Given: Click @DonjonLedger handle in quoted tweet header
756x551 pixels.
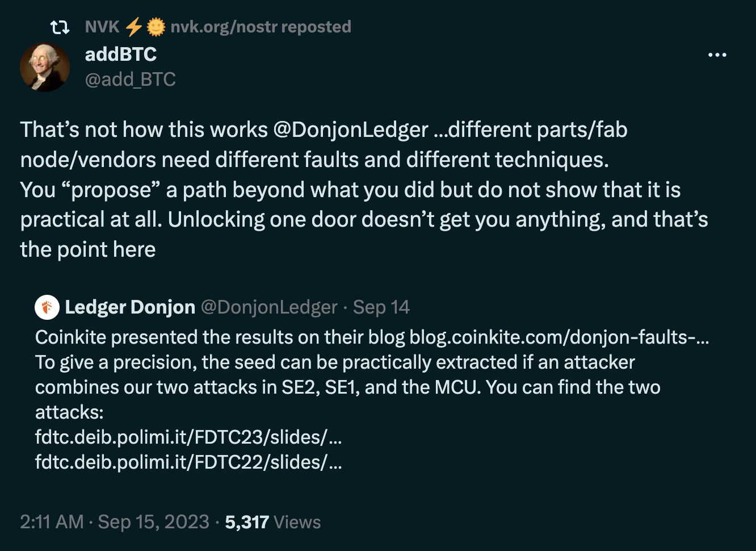Looking at the screenshot, I should (x=269, y=307).
